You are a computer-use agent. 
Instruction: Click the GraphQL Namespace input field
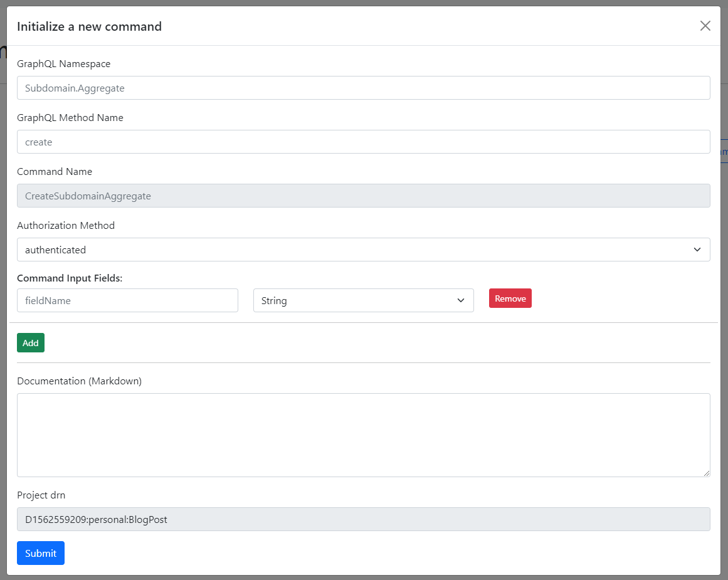364,88
